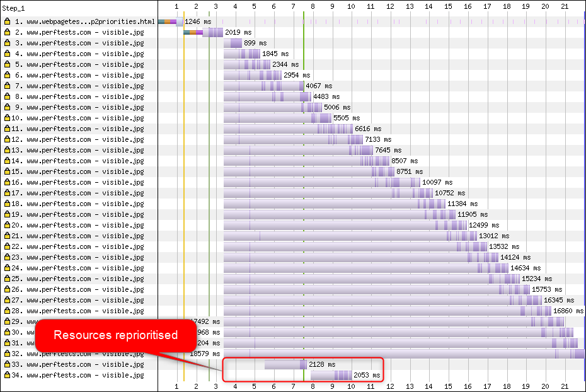Image resolution: width=586 pixels, height=392 pixels.
Task: Select the lock icon beside request 24
Action: pos(7,268)
